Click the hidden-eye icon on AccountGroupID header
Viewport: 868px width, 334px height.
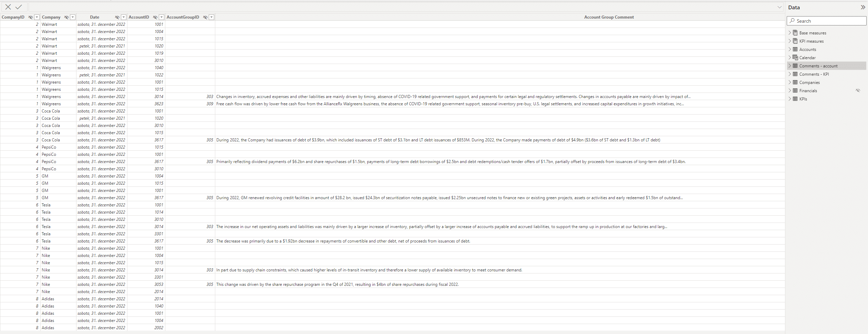coord(205,17)
